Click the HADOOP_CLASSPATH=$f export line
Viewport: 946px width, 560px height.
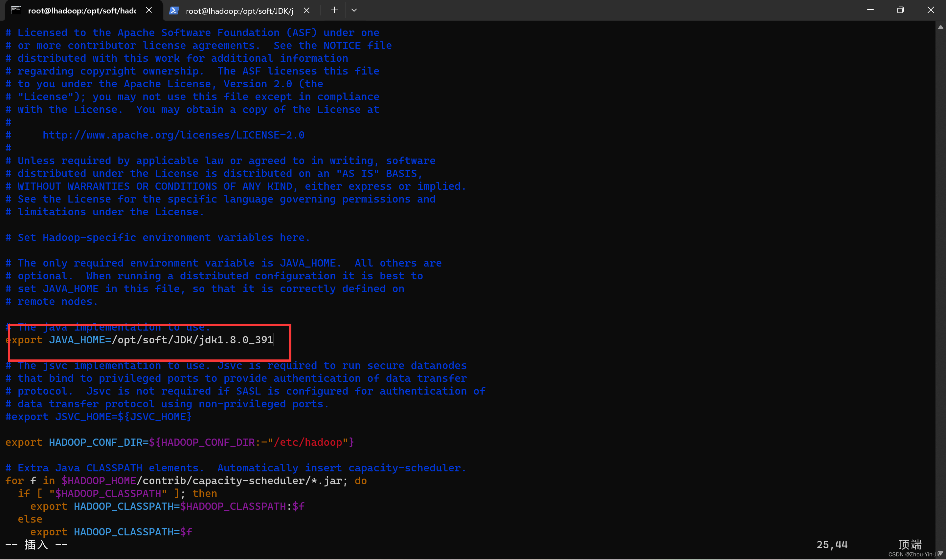[x=111, y=532]
